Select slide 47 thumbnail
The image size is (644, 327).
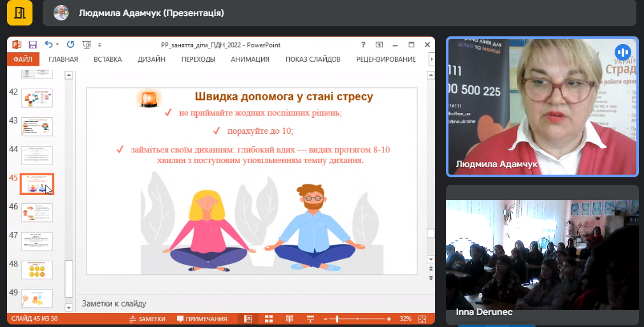tap(37, 241)
